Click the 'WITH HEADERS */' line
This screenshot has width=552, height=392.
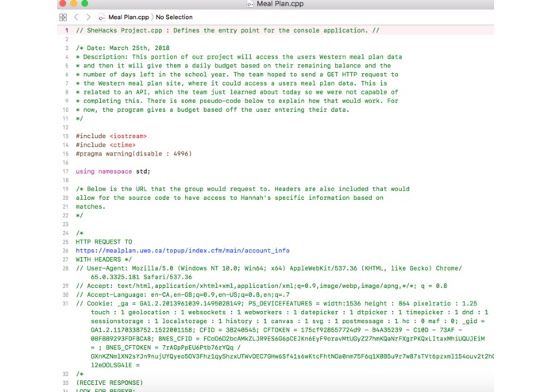[104, 259]
